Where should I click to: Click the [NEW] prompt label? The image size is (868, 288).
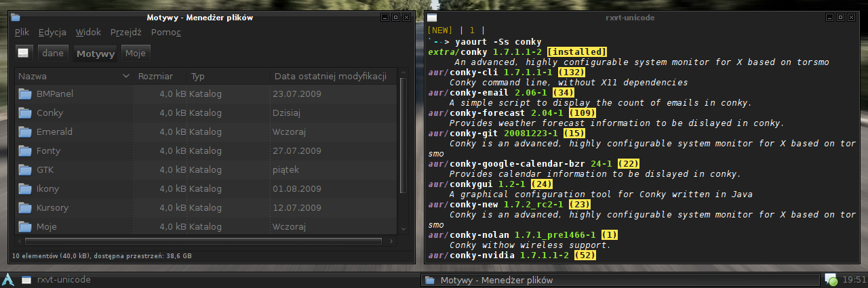(441, 31)
